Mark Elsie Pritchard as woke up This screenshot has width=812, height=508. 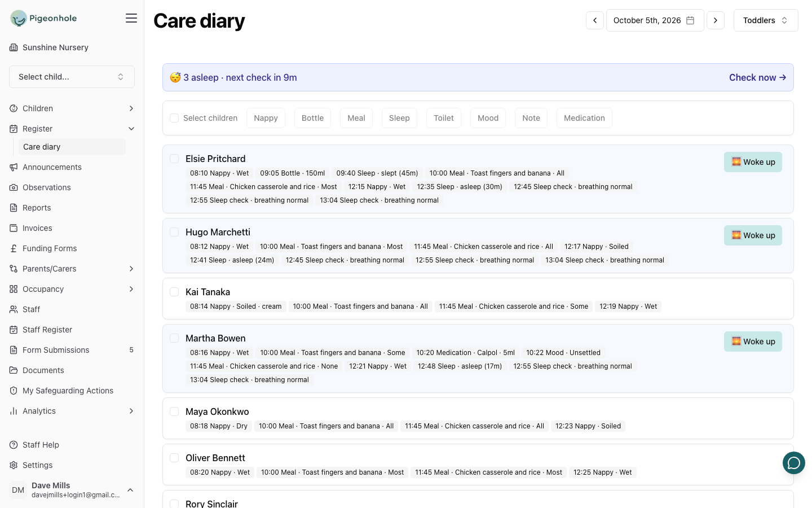pos(753,162)
